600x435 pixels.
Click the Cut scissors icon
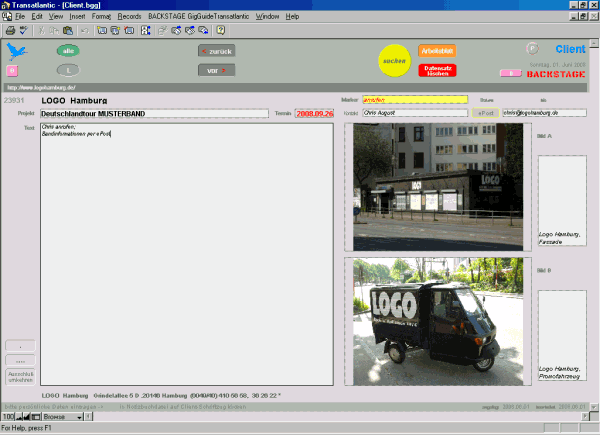point(41,30)
